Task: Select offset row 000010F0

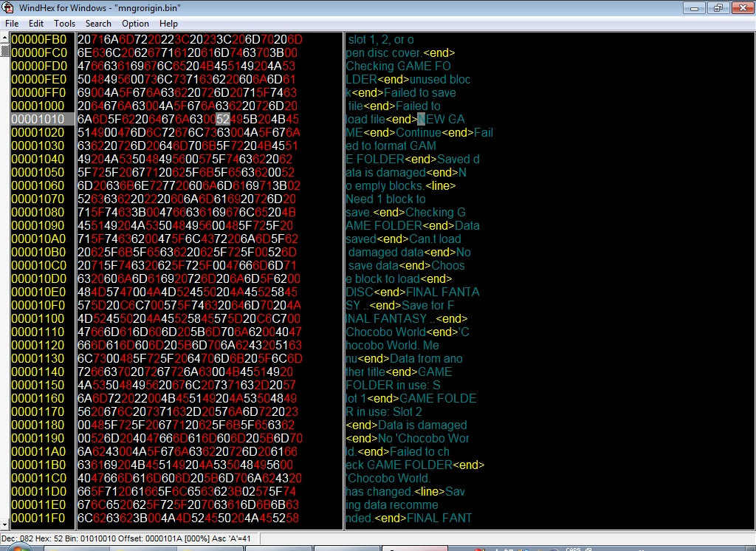Action: coord(38,306)
